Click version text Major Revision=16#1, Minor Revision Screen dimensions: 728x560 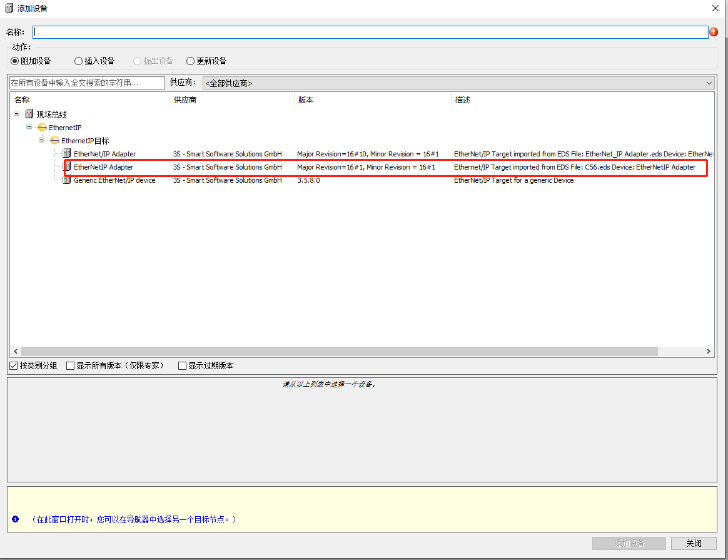click(366, 166)
